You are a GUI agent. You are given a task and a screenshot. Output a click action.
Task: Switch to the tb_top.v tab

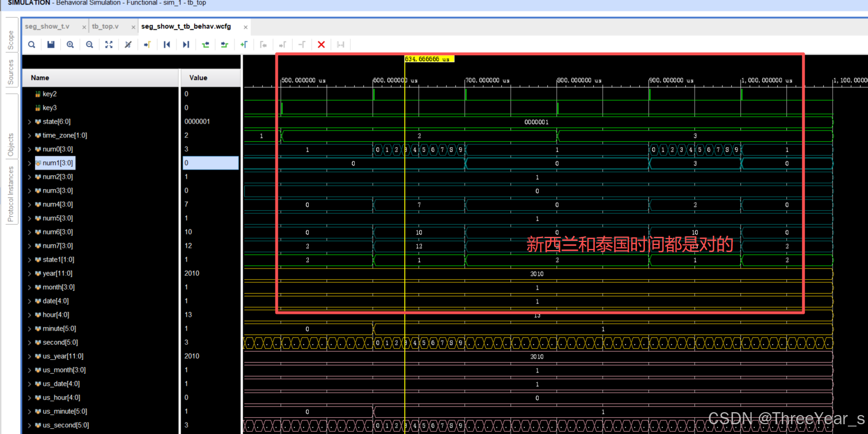(105, 26)
